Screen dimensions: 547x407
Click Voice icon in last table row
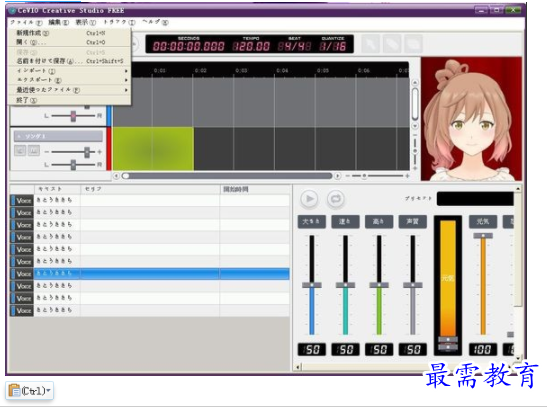(x=22, y=310)
